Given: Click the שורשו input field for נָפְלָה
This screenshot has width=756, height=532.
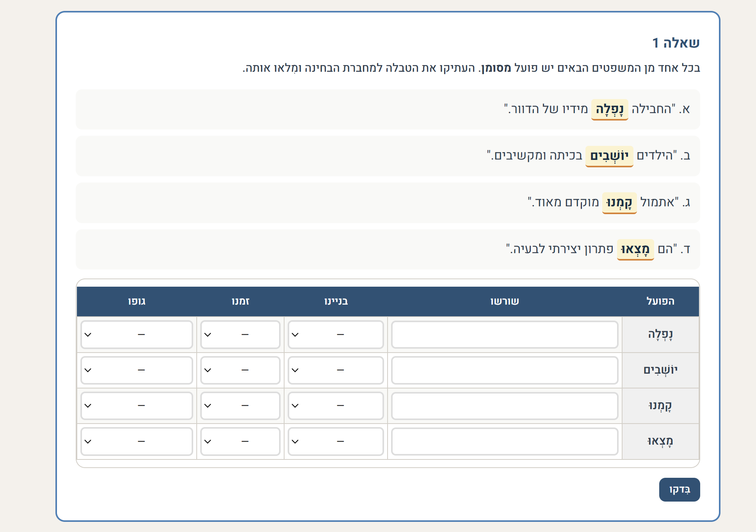Looking at the screenshot, I should [505, 335].
